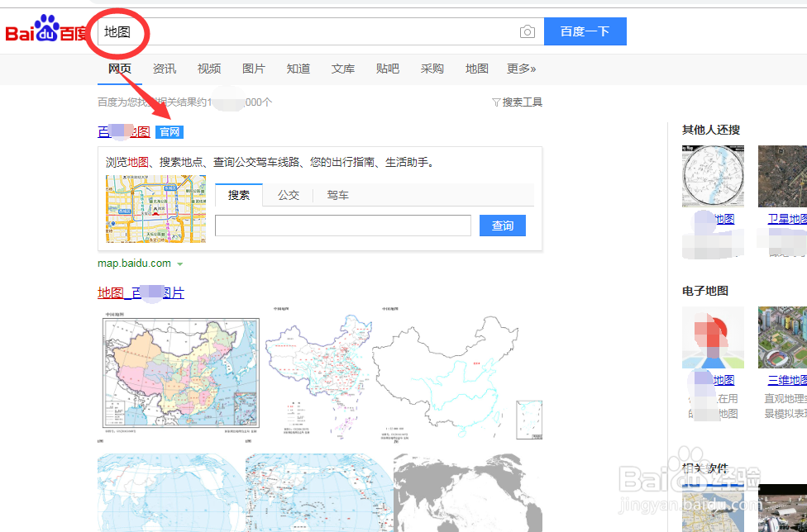
Task: Open the colored China provinces map image
Action: point(180,375)
